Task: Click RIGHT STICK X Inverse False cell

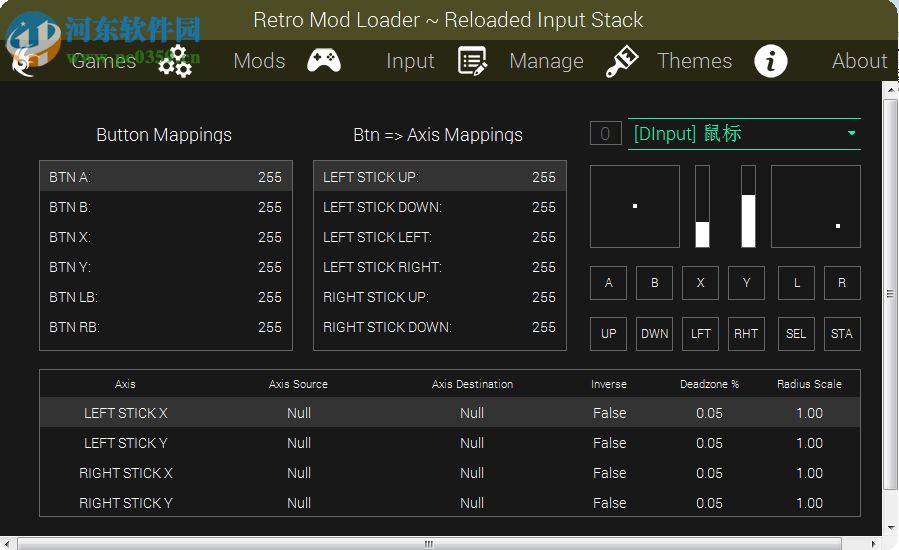Action: click(609, 473)
